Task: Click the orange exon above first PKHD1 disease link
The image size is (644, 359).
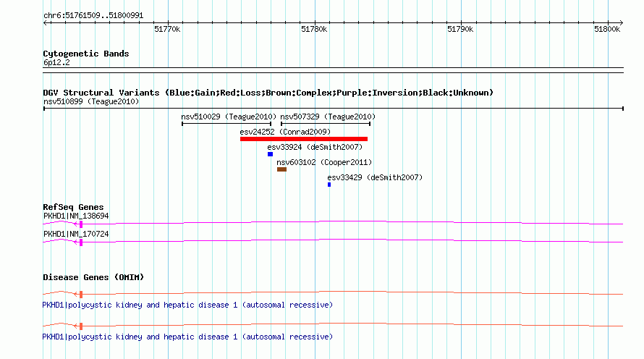Action: [81, 295]
